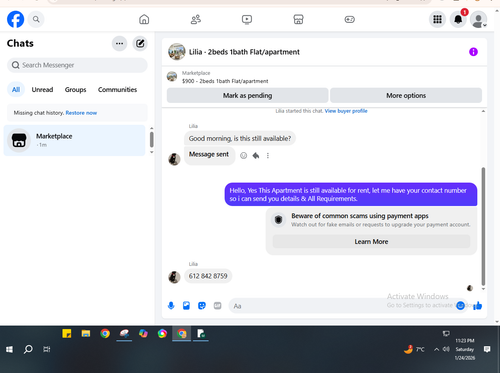Open the Marketplace storefront icon in top bar
This screenshot has height=373, width=500.
(298, 19)
